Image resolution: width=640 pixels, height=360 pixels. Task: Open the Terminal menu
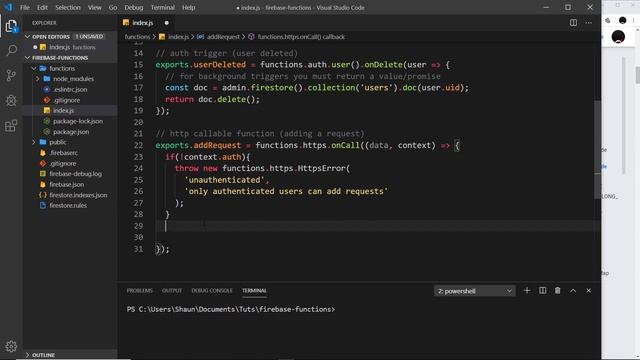[x=162, y=7]
